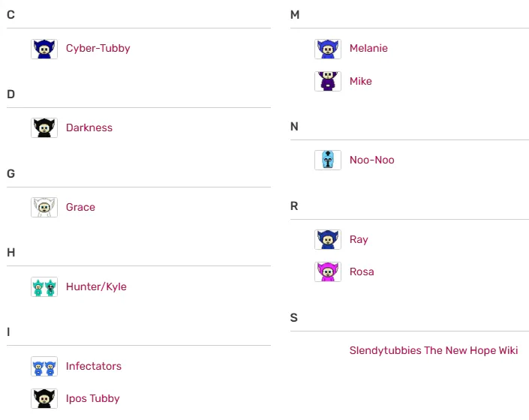Visit the Hunter/Kyle page link

tap(96, 287)
